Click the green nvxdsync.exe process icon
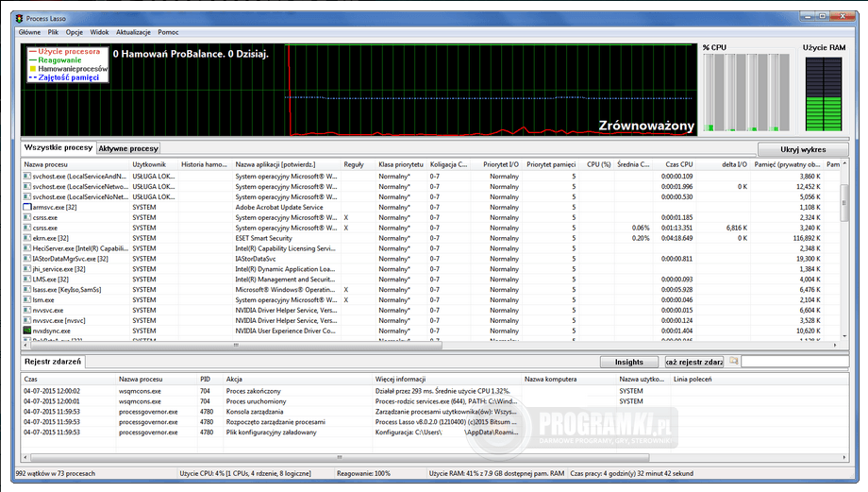Viewport: 868px width, 492px height. coord(26,331)
